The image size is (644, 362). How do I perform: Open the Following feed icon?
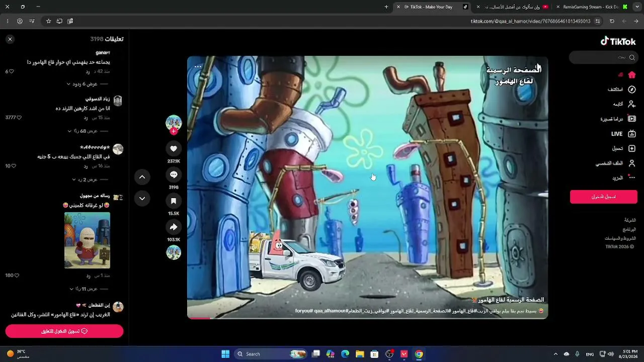pyautogui.click(x=632, y=104)
